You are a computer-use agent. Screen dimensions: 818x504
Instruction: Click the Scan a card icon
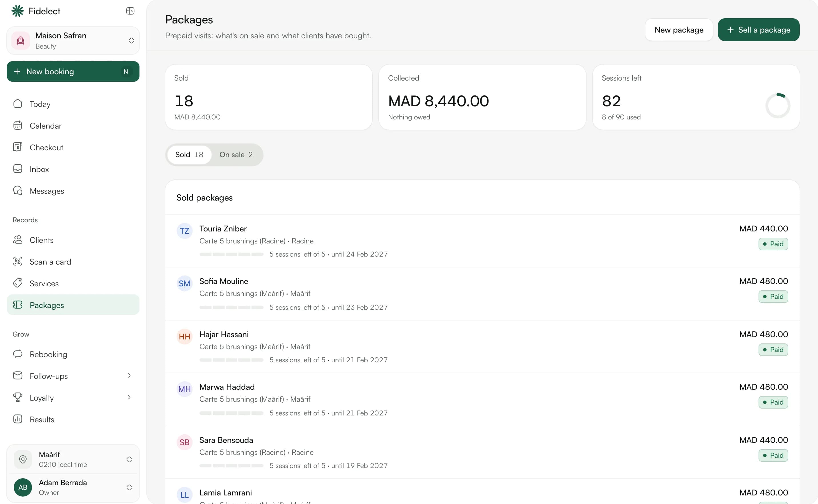18,261
